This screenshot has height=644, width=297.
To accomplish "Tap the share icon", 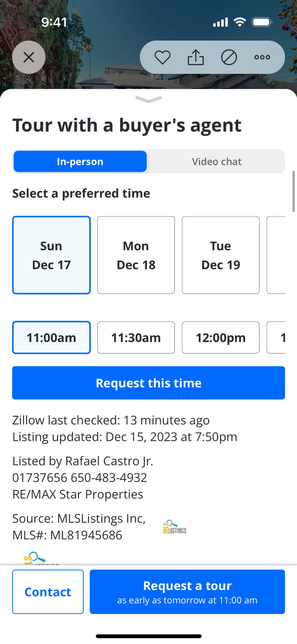I will (196, 57).
